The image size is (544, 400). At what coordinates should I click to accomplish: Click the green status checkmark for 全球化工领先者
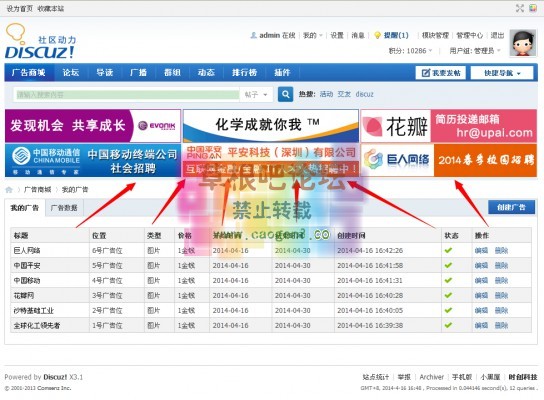[448, 325]
